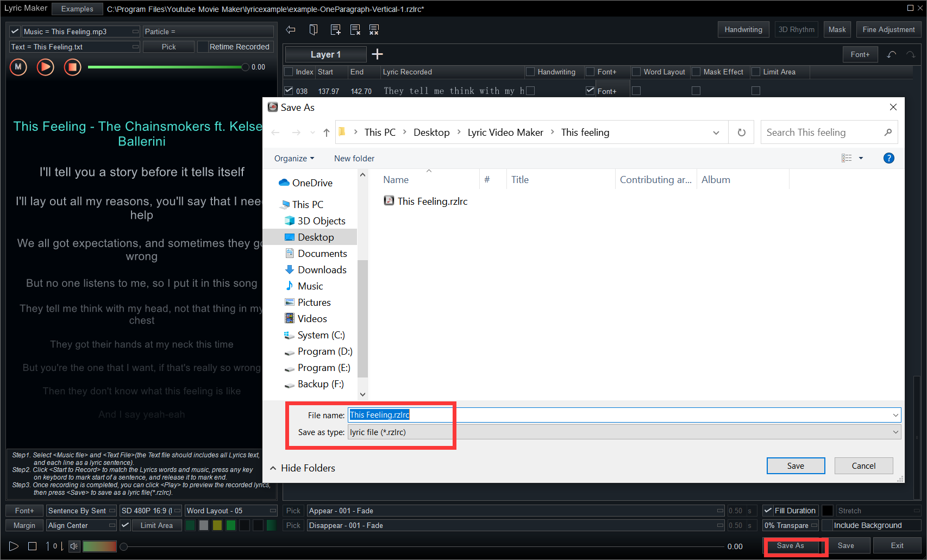
Task: Play the recorded lyrics with the orange play button
Action: [x=46, y=67]
